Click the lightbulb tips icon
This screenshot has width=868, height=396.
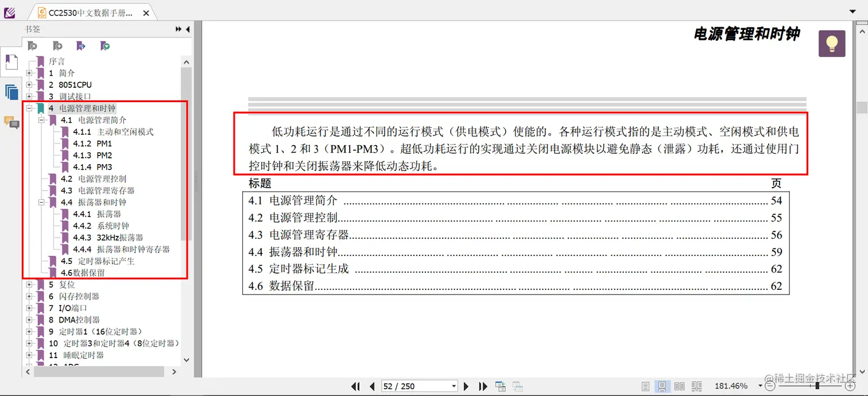coord(832,44)
